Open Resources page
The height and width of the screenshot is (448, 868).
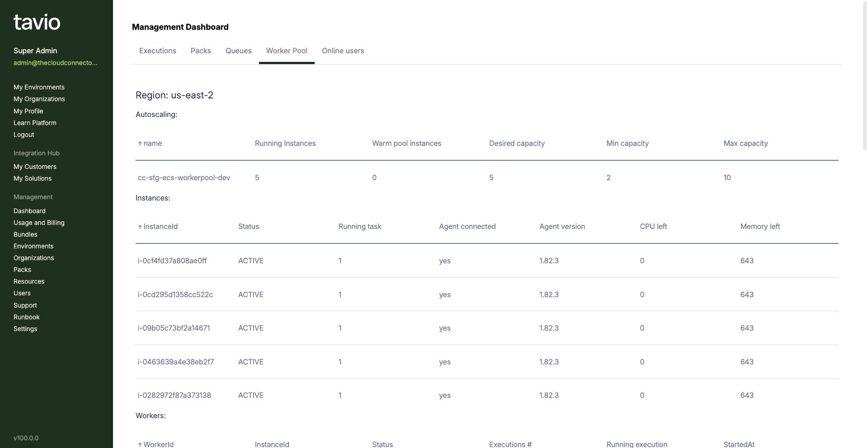point(29,281)
